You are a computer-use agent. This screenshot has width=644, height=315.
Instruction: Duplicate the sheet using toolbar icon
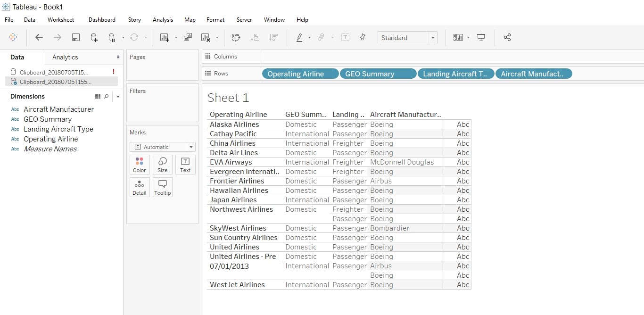point(188,38)
